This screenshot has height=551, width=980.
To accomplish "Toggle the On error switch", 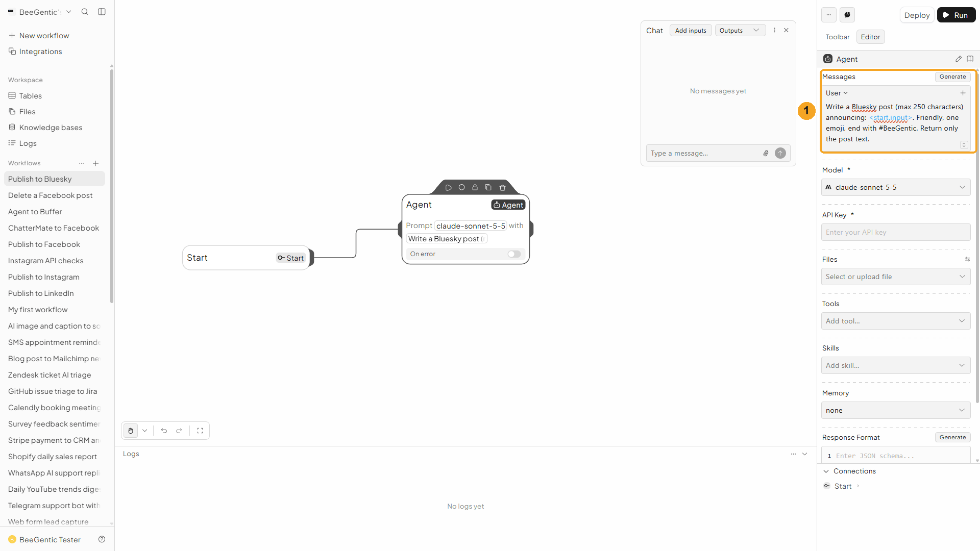I will tap(514, 254).
